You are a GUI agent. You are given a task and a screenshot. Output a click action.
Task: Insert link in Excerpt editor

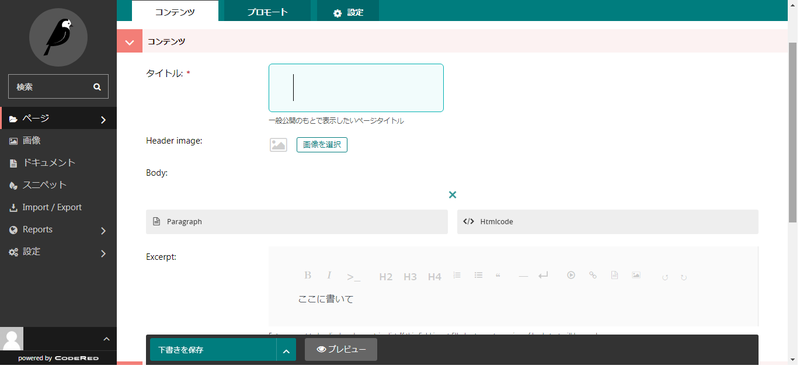coord(593,275)
